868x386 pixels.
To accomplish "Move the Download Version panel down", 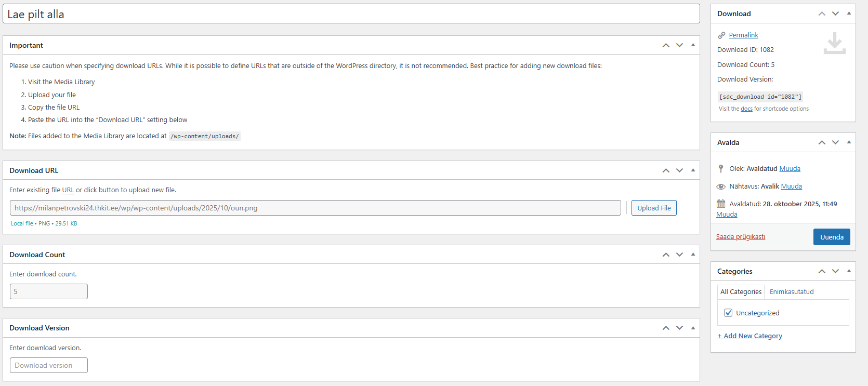I will [x=679, y=328].
